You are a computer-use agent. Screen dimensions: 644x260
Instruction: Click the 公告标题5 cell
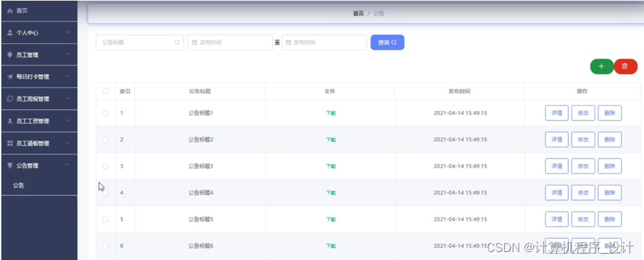201,220
